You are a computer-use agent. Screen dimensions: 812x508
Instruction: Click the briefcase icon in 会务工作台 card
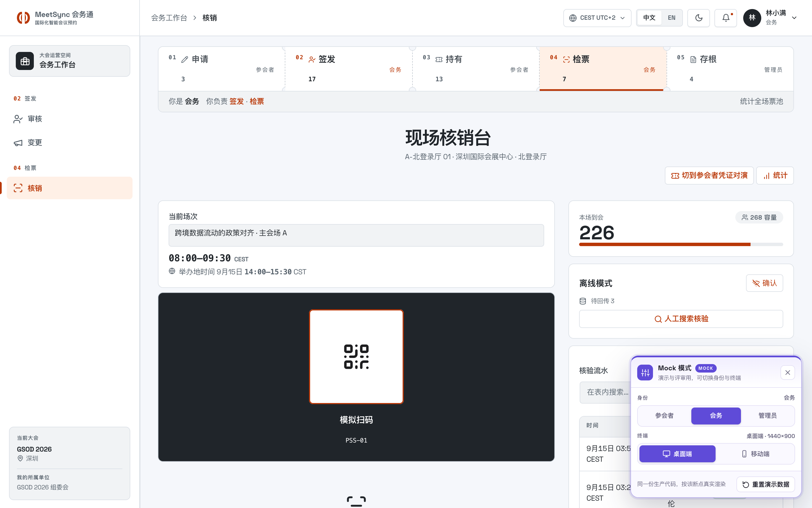tap(25, 61)
